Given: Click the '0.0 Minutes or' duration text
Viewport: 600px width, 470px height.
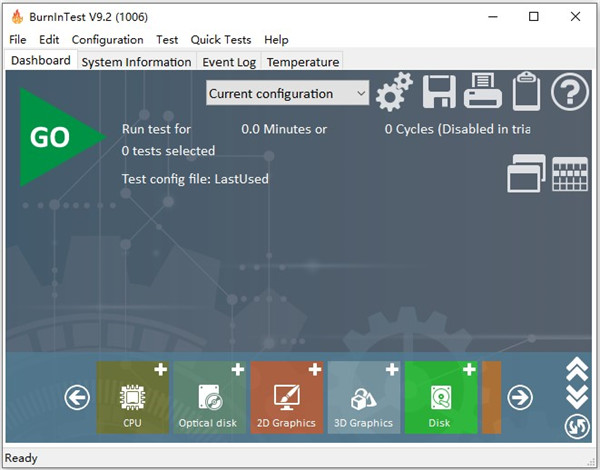Looking at the screenshot, I should 284,129.
